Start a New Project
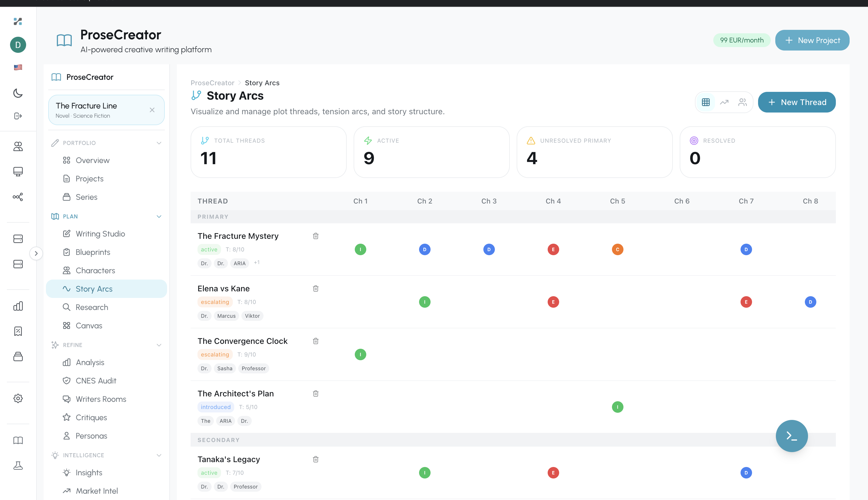 coord(812,40)
